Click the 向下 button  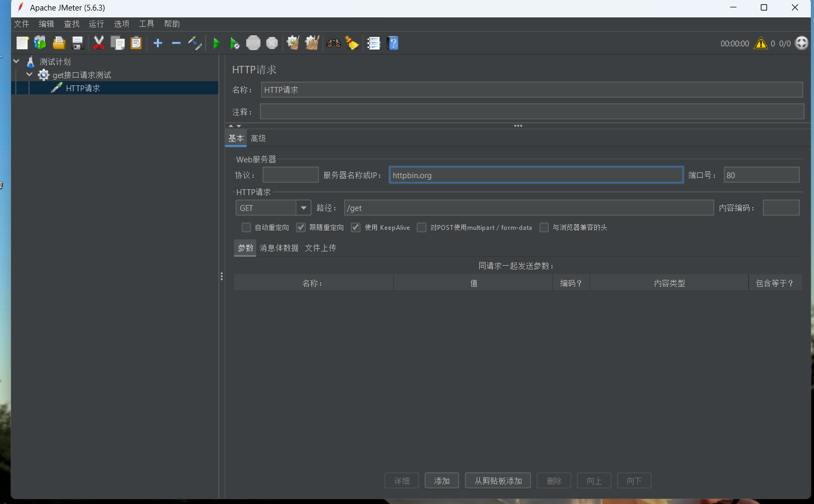coord(634,481)
